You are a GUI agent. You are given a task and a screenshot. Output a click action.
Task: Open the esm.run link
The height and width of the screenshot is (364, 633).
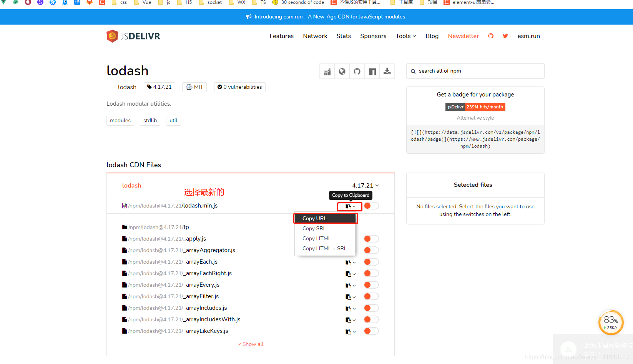pyautogui.click(x=529, y=36)
